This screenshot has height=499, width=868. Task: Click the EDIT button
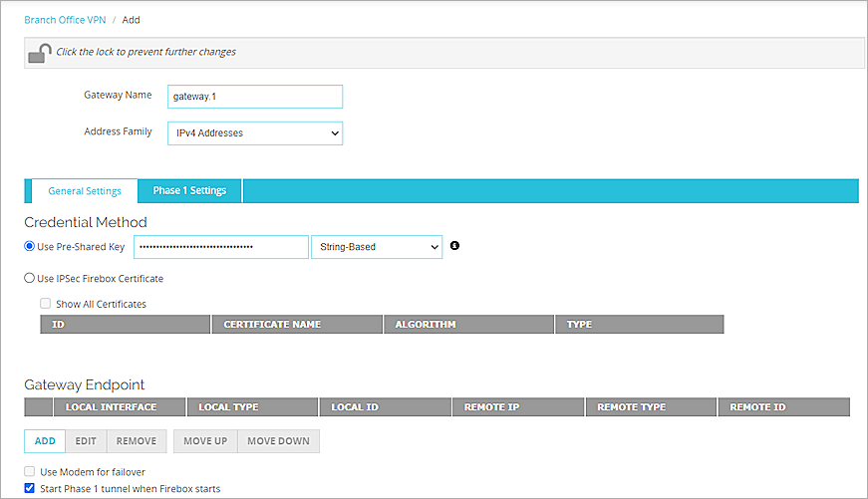[86, 441]
